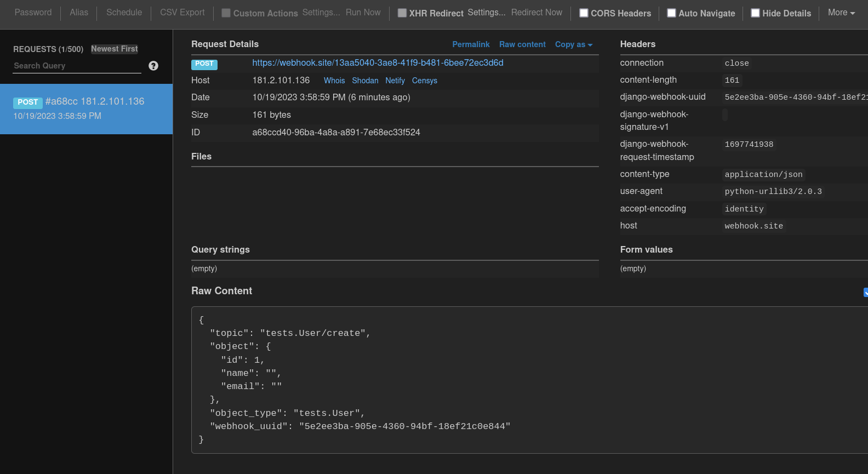The width and height of the screenshot is (868, 474).
Task: Select the POST #a68cc request entry
Action: point(86,109)
